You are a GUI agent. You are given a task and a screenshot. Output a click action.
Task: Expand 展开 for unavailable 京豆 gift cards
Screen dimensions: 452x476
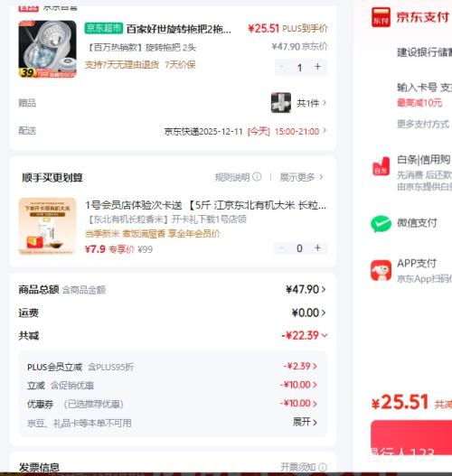[305, 422]
